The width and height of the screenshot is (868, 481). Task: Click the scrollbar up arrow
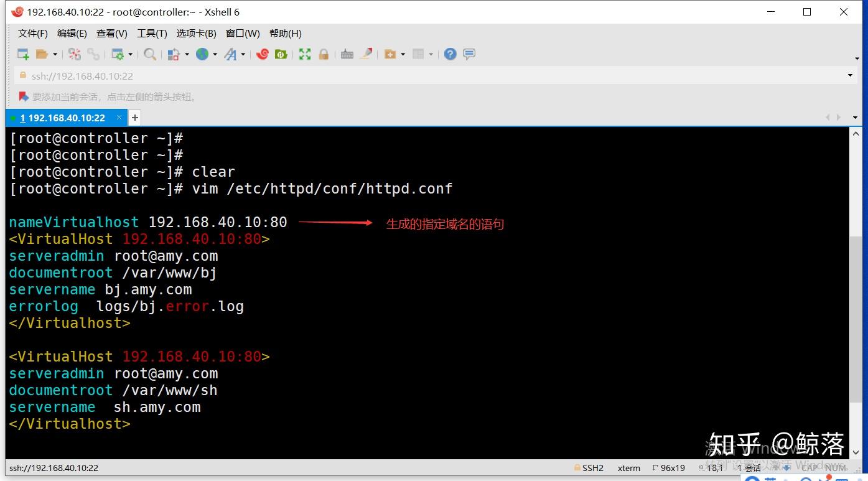pos(856,133)
